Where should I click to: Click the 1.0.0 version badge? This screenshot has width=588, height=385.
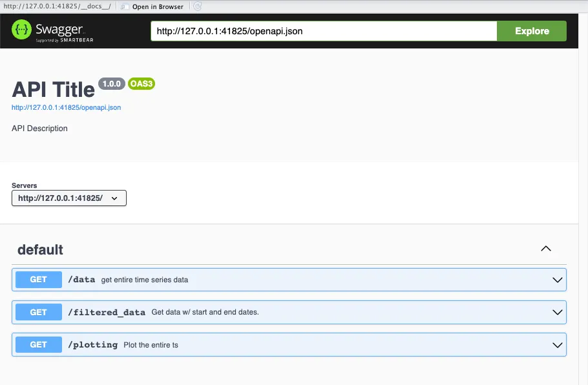click(x=112, y=83)
